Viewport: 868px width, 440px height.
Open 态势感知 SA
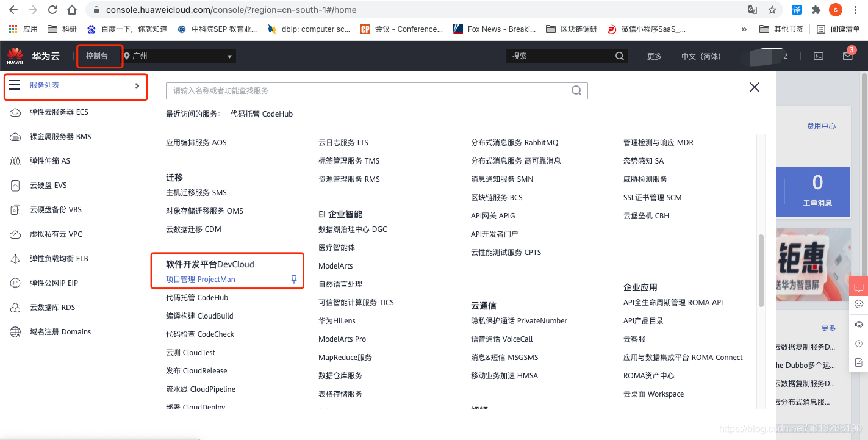pos(644,161)
